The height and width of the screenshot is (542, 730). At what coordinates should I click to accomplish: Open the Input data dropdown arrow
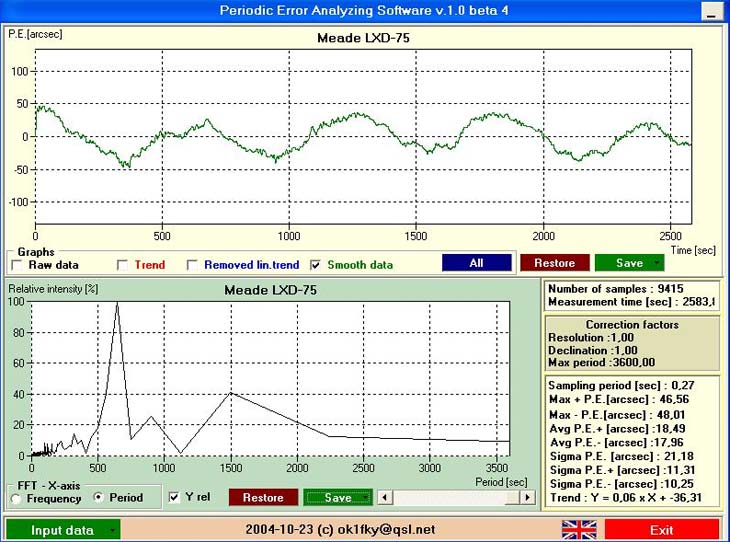(112, 530)
